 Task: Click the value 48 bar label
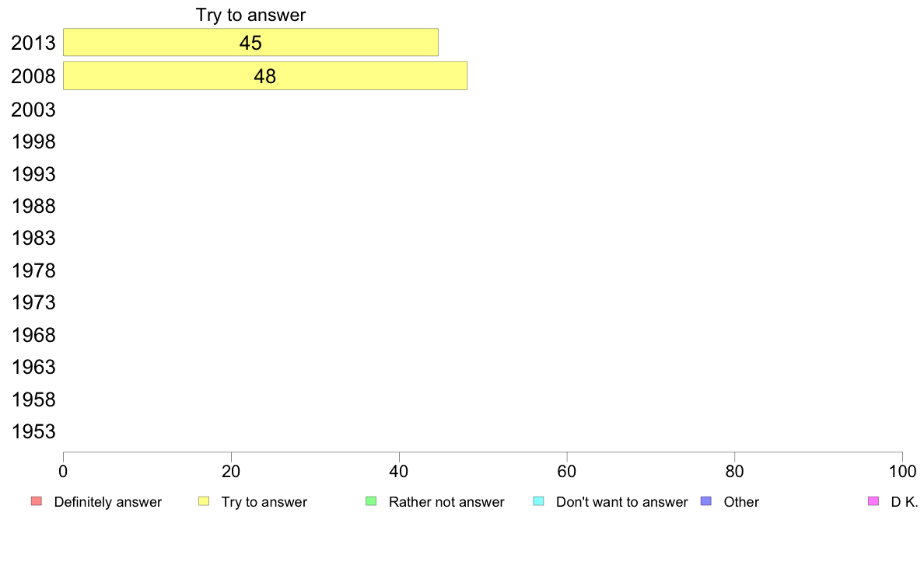tap(265, 76)
